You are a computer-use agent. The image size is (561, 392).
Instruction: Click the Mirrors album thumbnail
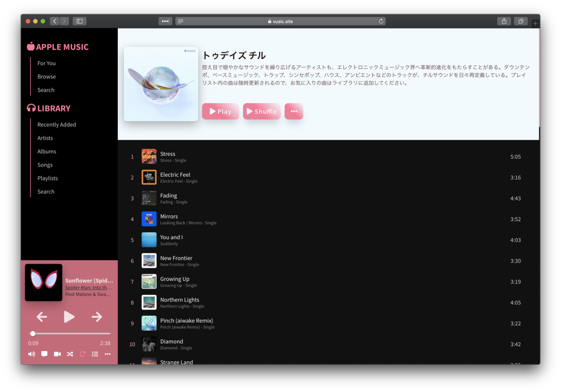coord(149,219)
